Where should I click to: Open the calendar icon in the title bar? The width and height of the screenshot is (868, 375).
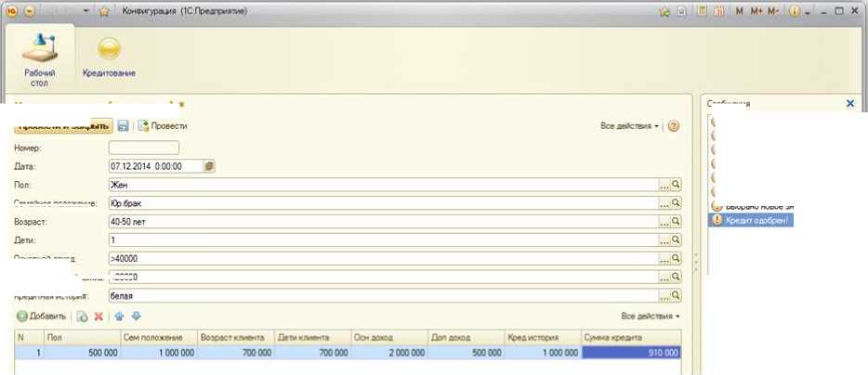click(x=719, y=11)
